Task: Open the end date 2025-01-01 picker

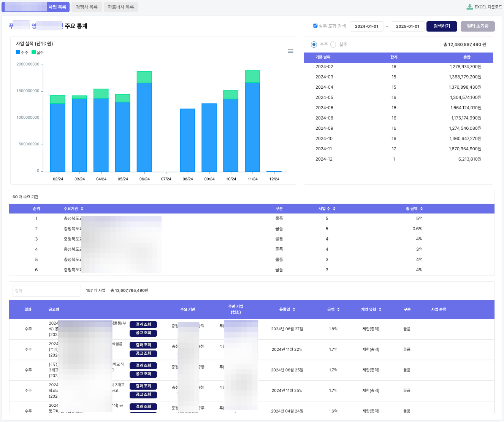Action: click(407, 26)
